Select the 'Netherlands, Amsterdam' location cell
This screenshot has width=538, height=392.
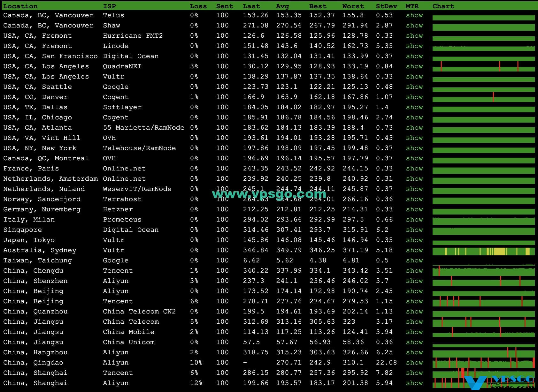click(50, 179)
